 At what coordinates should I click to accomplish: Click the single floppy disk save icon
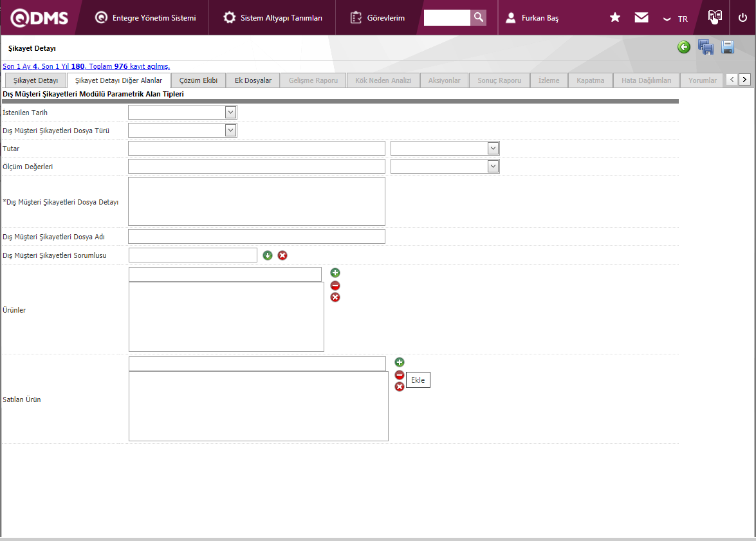[728, 47]
